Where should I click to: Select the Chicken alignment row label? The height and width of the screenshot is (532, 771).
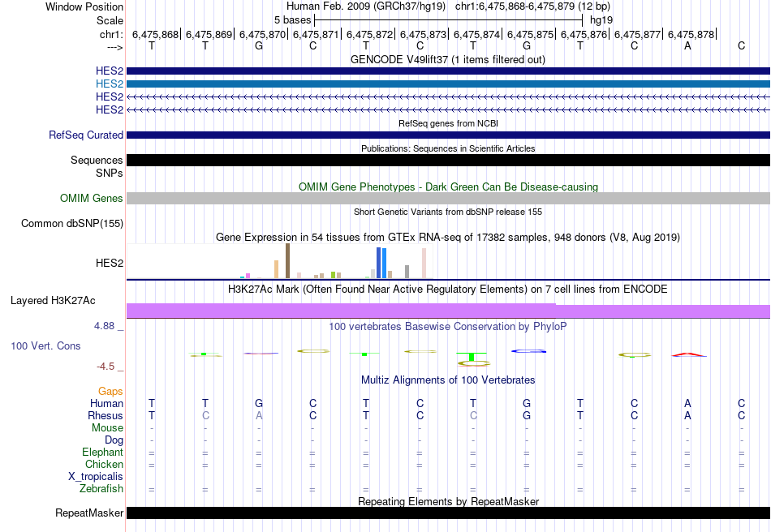click(x=104, y=464)
